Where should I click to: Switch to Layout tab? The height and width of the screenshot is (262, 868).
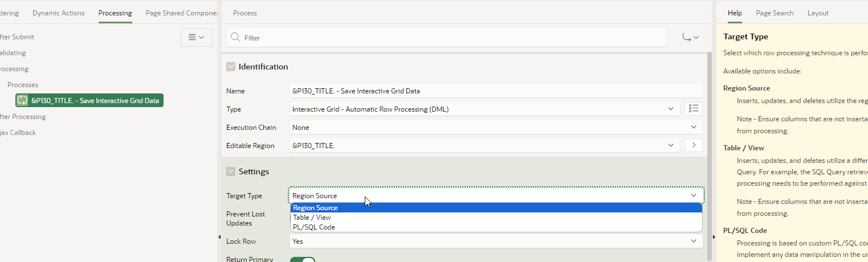tap(818, 13)
